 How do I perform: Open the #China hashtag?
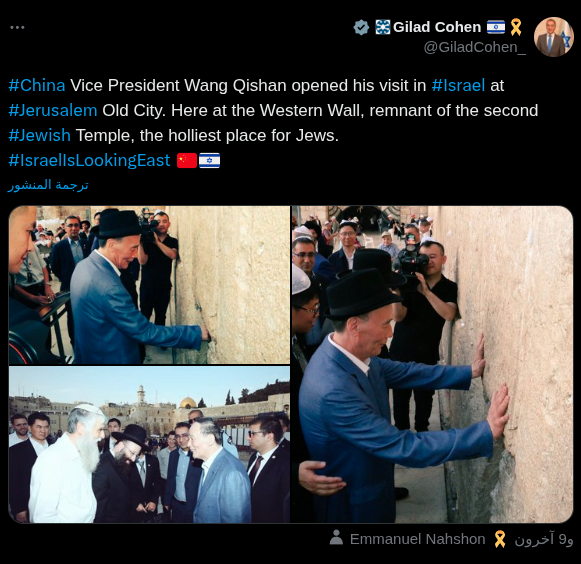(x=37, y=85)
